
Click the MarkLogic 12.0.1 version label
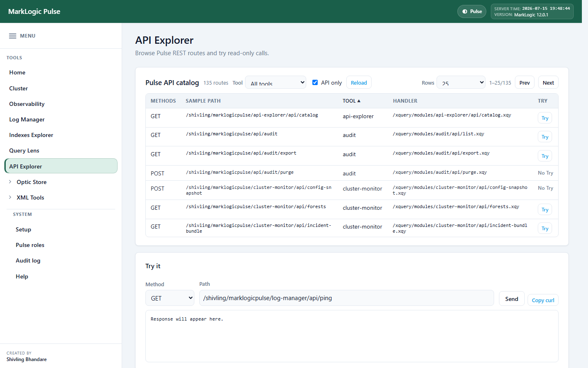pos(531,15)
